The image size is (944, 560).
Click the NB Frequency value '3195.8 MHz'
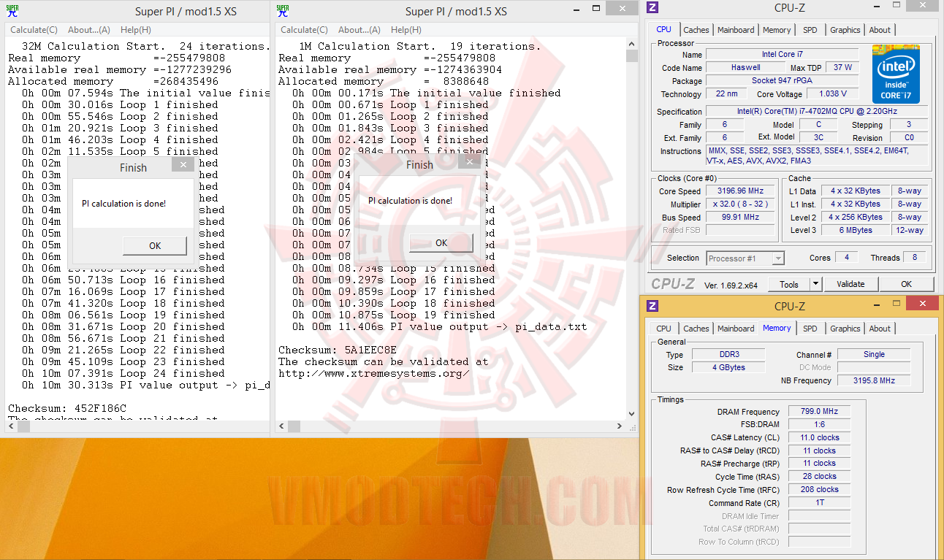874,380
